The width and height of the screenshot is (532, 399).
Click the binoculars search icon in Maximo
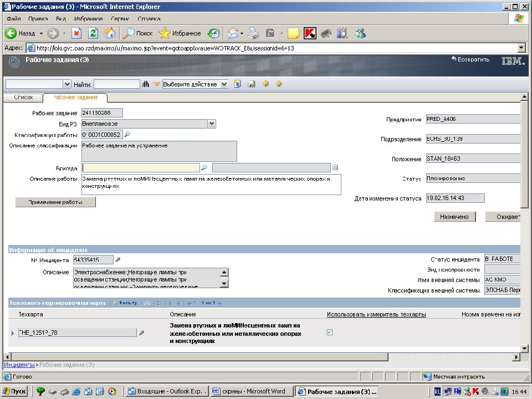(146, 84)
